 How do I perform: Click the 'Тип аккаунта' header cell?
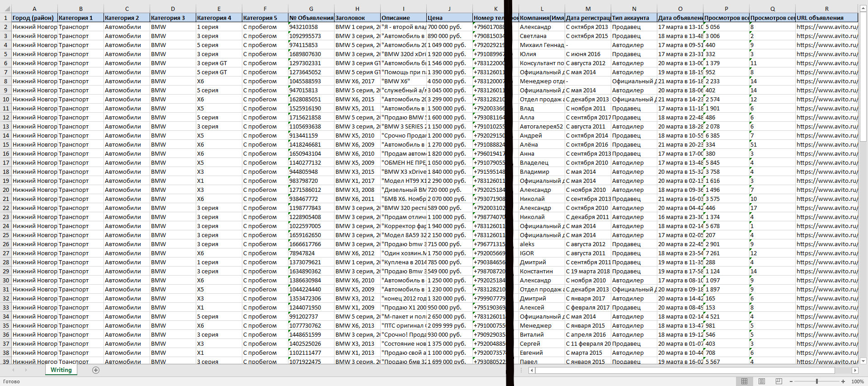pos(634,18)
